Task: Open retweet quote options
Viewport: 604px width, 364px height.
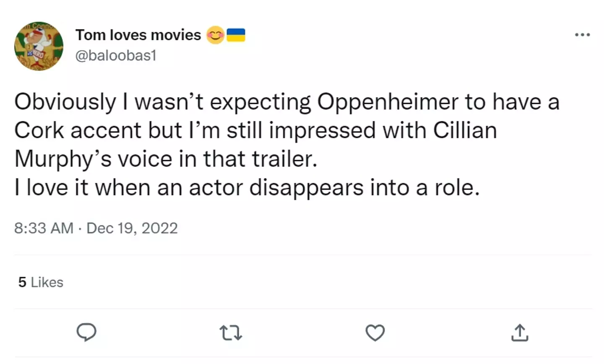Action: coord(230,333)
